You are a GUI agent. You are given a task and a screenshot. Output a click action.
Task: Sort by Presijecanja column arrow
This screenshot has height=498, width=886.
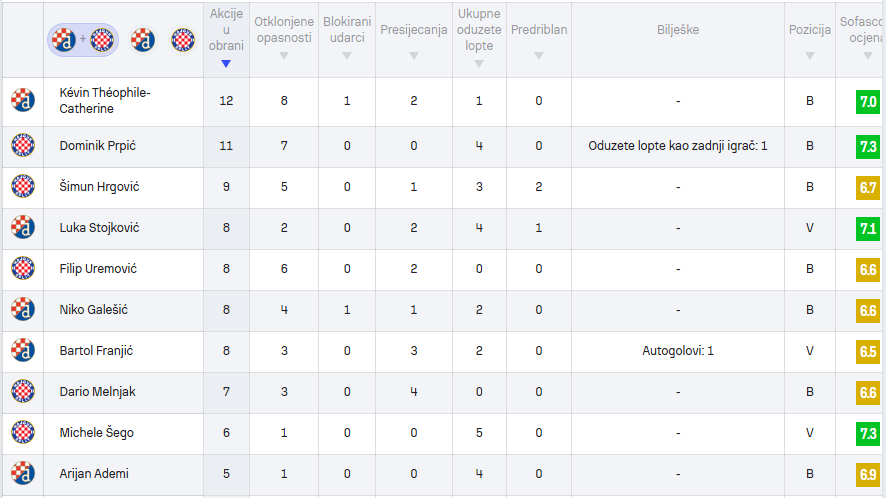coord(414,56)
